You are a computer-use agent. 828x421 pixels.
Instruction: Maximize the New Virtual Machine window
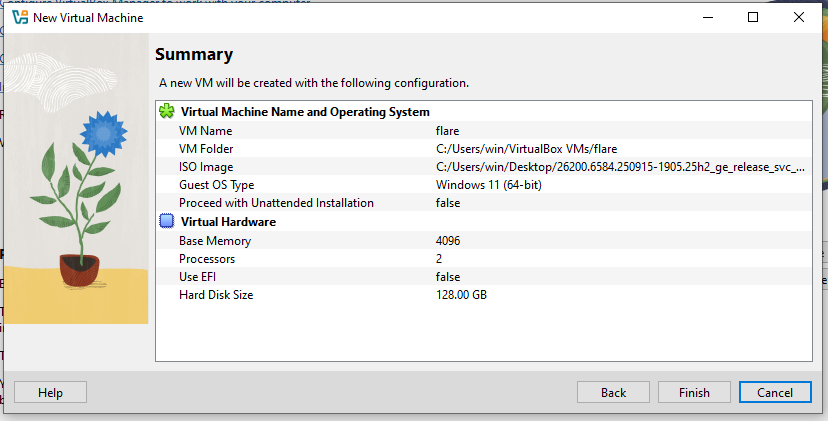click(x=753, y=18)
